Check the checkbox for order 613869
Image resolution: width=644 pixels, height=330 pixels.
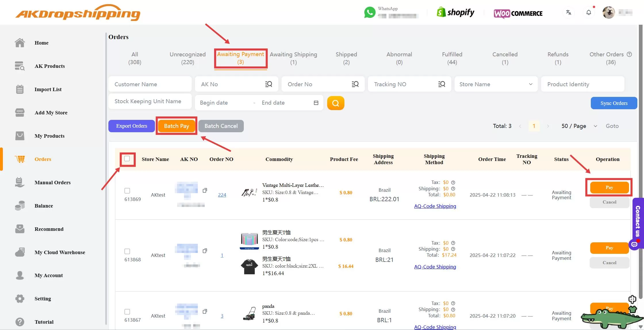point(127,191)
